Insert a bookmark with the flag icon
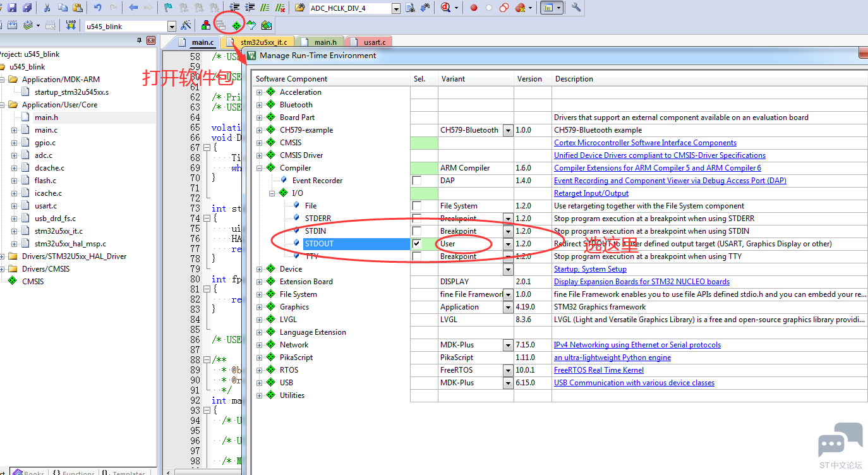Viewport: 868px width, 475px height. tap(167, 8)
